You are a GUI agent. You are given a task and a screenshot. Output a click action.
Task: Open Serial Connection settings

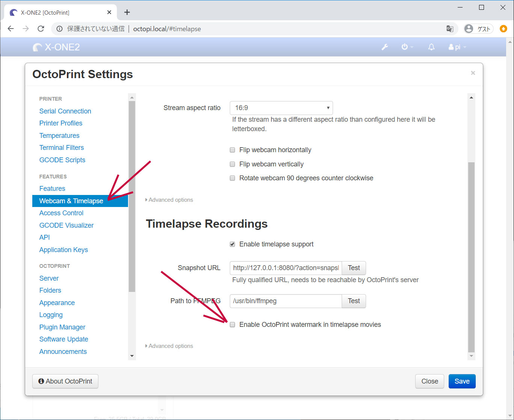65,111
